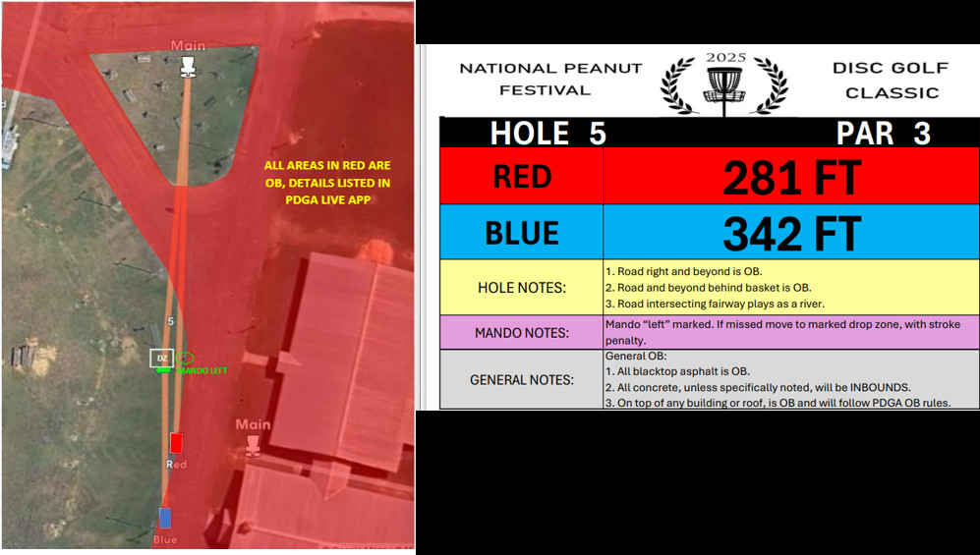Image resolution: width=980 pixels, height=555 pixels.
Task: Click the basket icon at fairway's top end
Action: pos(187,66)
